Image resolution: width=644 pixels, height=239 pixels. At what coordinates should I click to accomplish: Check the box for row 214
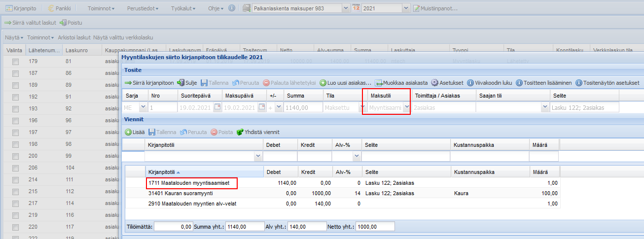tap(15, 180)
